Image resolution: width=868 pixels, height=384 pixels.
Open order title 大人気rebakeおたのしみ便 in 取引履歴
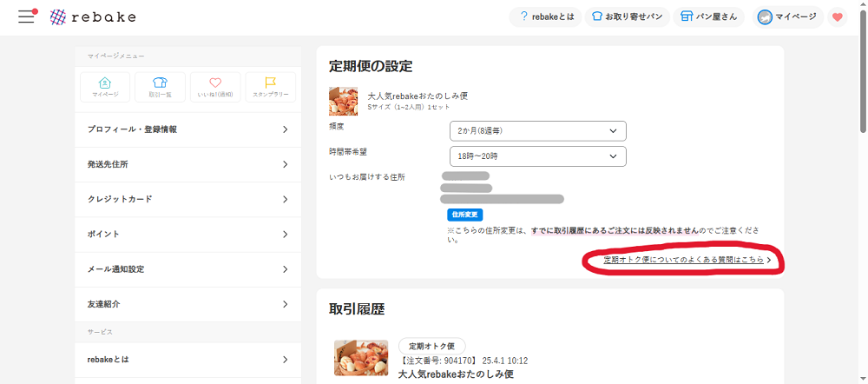[457, 374]
